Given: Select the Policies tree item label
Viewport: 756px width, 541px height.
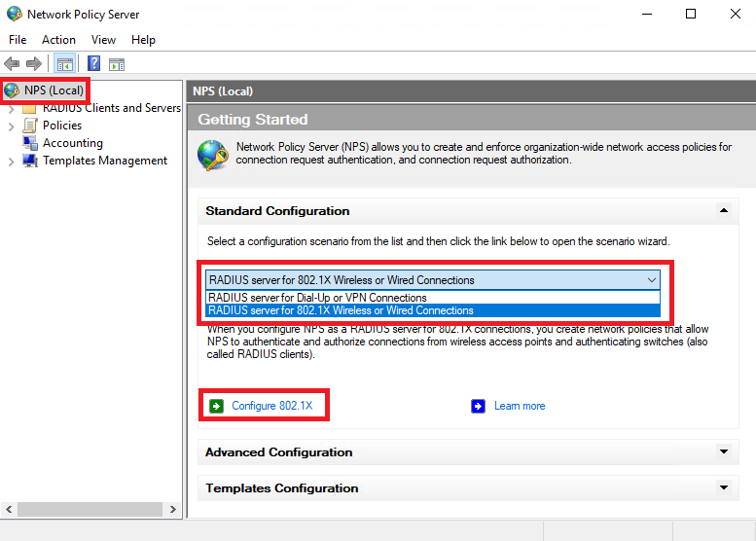Looking at the screenshot, I should [62, 126].
